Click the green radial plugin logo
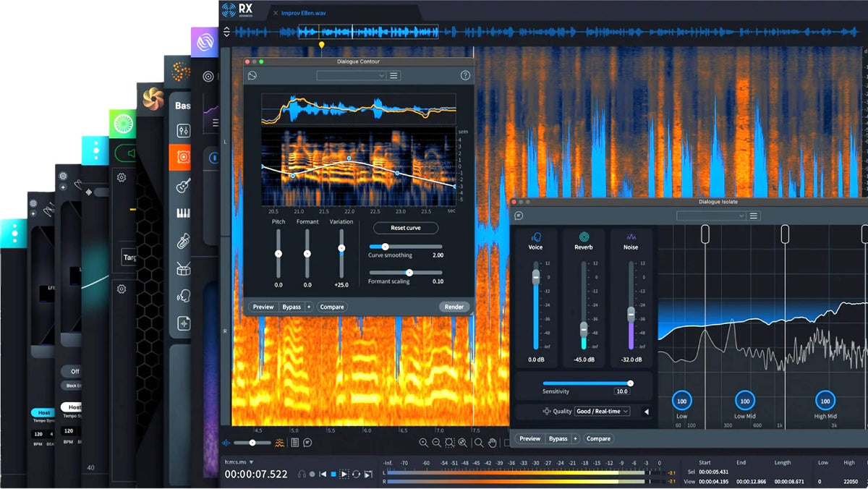The height and width of the screenshot is (489, 868). [x=124, y=123]
